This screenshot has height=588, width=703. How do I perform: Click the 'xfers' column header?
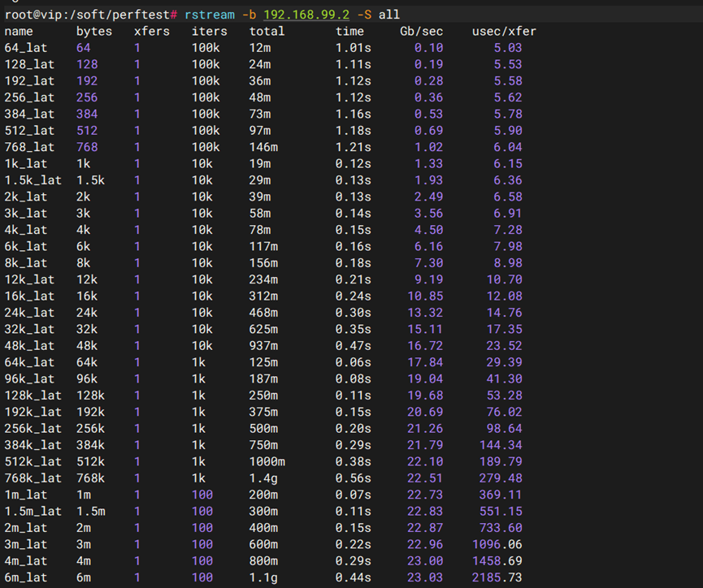click(x=151, y=31)
